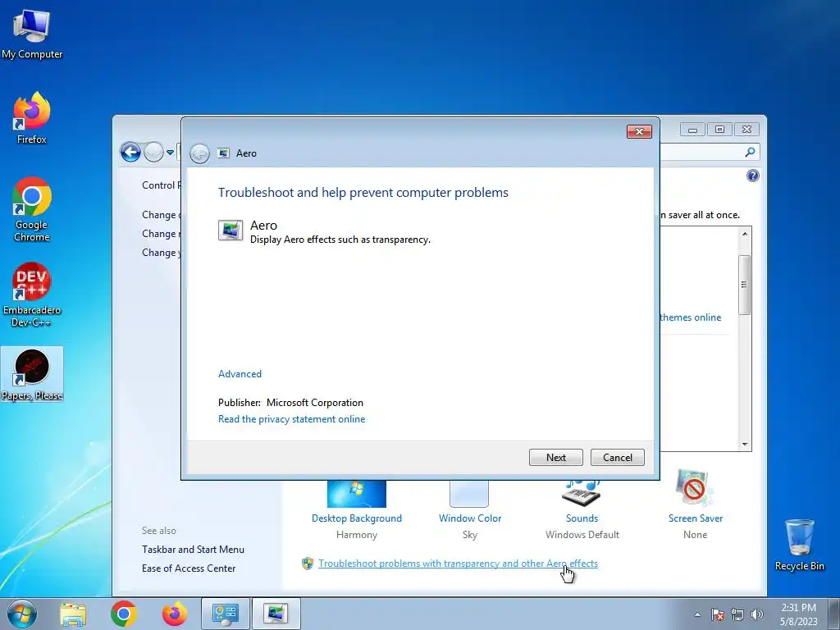Viewport: 840px width, 630px height.
Task: Open Embarcadero Dev-C++ desktop shortcut
Action: [32, 294]
